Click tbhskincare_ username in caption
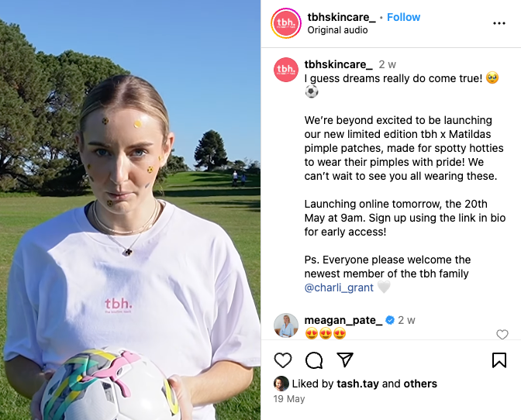Screen dimensions: 521x420 (x=338, y=64)
